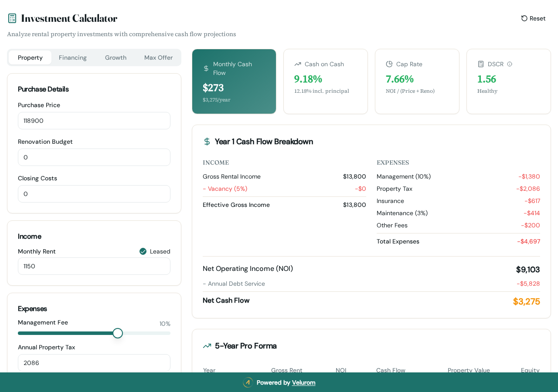Open the Max Offer tab
558x392 pixels.
click(x=158, y=57)
